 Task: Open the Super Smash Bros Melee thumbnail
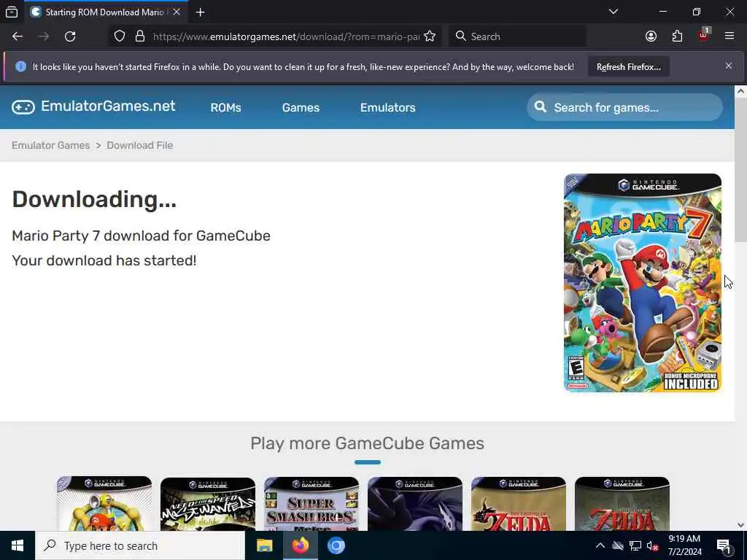[311, 503]
